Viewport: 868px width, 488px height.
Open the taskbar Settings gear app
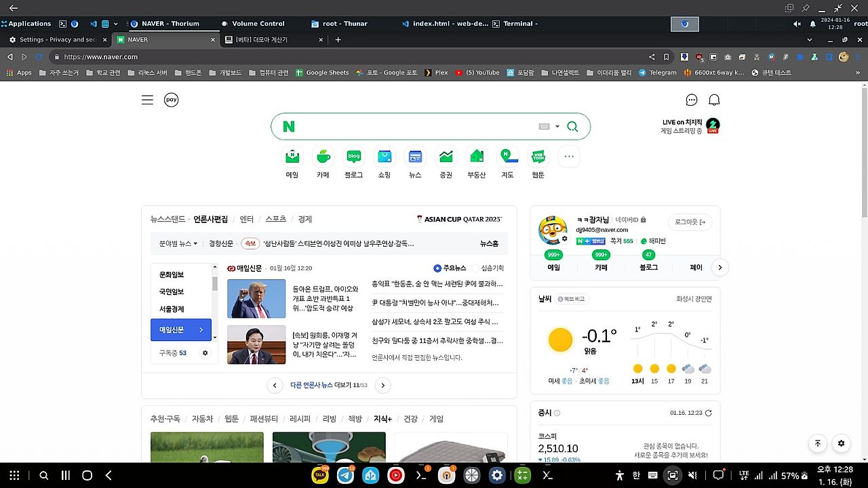[497, 475]
